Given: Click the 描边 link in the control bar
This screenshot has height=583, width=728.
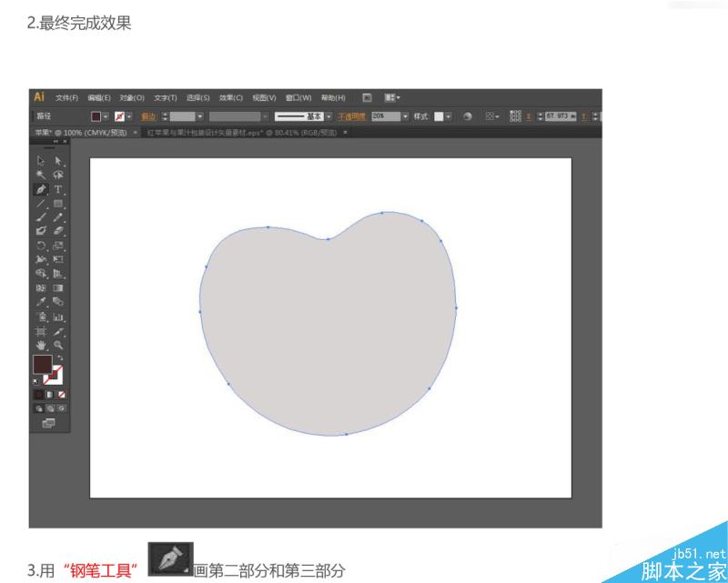Looking at the screenshot, I should [148, 116].
